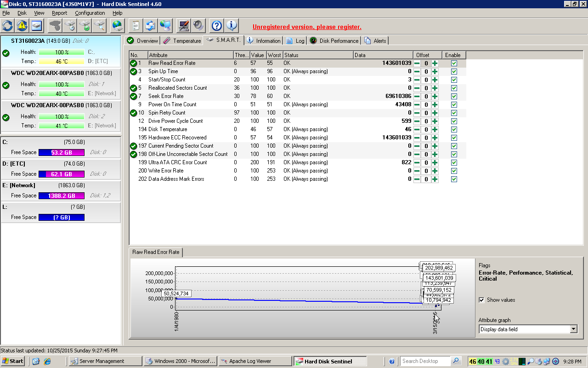Decrease offset for Seek Error Rate
This screenshot has width=588, height=368.
pyautogui.click(x=417, y=96)
